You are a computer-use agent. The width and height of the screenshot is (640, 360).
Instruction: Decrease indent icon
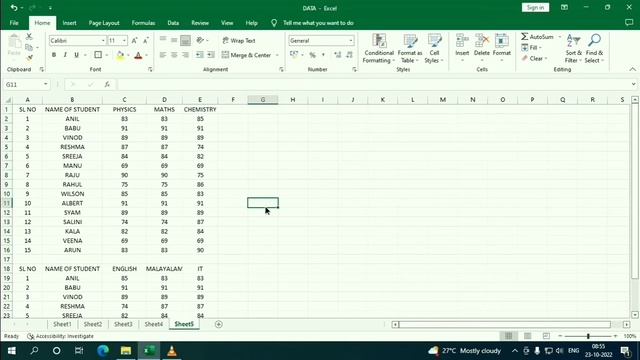[x=200, y=55]
